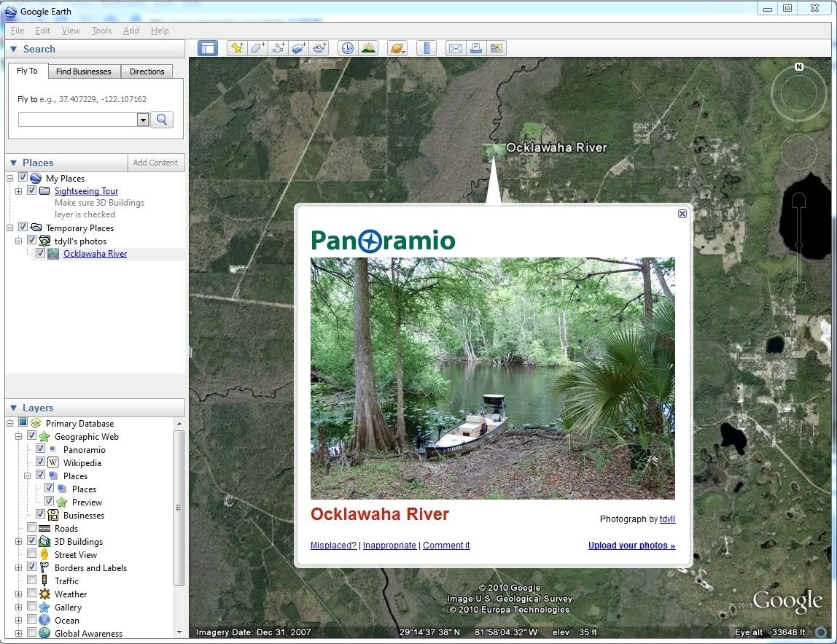
Task: Click the north N marker on the compass
Action: click(798, 67)
